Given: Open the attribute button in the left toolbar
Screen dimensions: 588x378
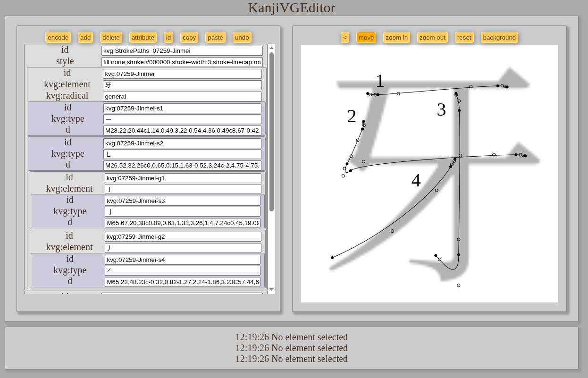Looking at the screenshot, I should pyautogui.click(x=143, y=37).
